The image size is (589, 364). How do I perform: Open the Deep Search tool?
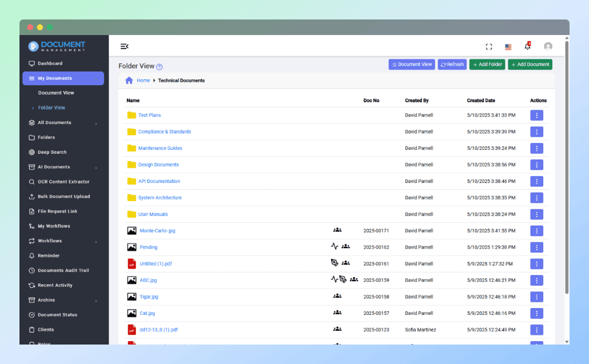click(x=51, y=152)
